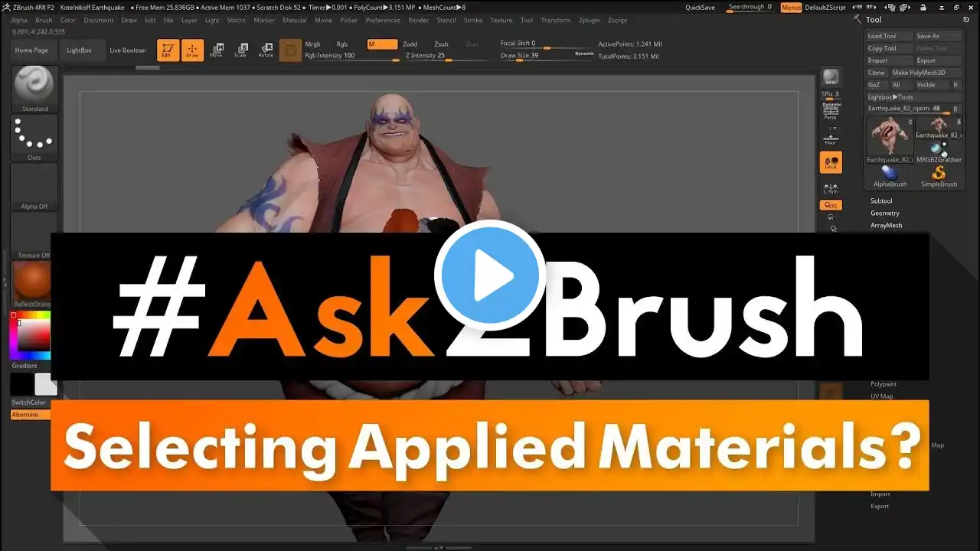Viewport: 980px width, 551px height.
Task: Select the MRGBZGrabber tool icon
Action: 939,151
